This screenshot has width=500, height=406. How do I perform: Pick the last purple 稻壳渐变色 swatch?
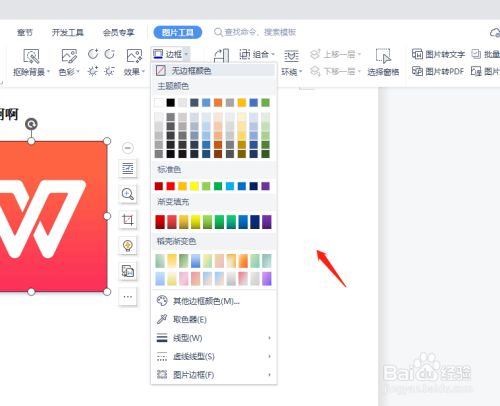pos(267,279)
